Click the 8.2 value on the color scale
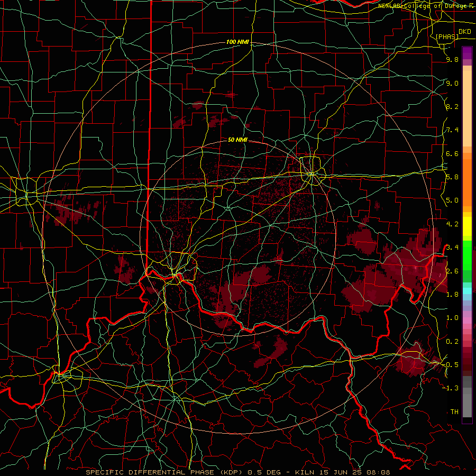The height and width of the screenshot is (476, 476). pos(452,106)
